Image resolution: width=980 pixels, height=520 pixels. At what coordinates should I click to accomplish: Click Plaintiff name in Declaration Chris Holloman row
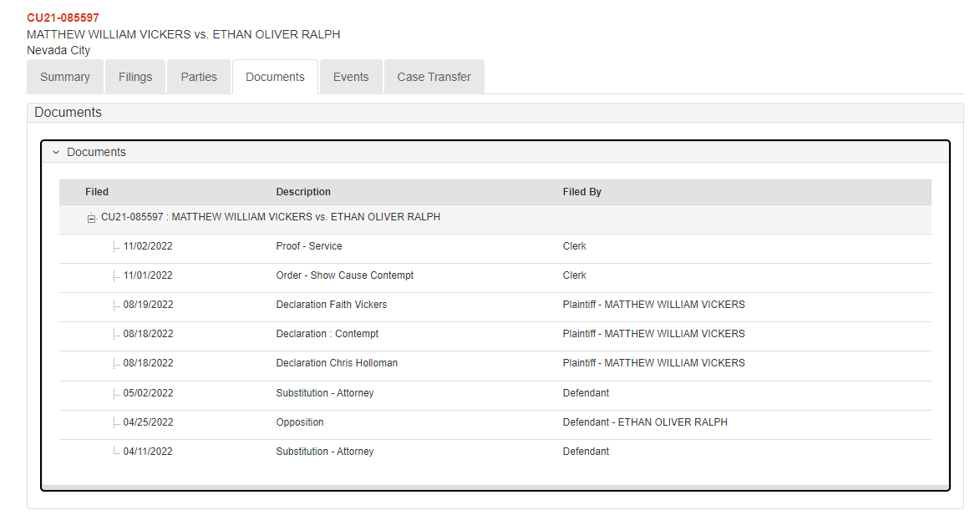coord(653,363)
